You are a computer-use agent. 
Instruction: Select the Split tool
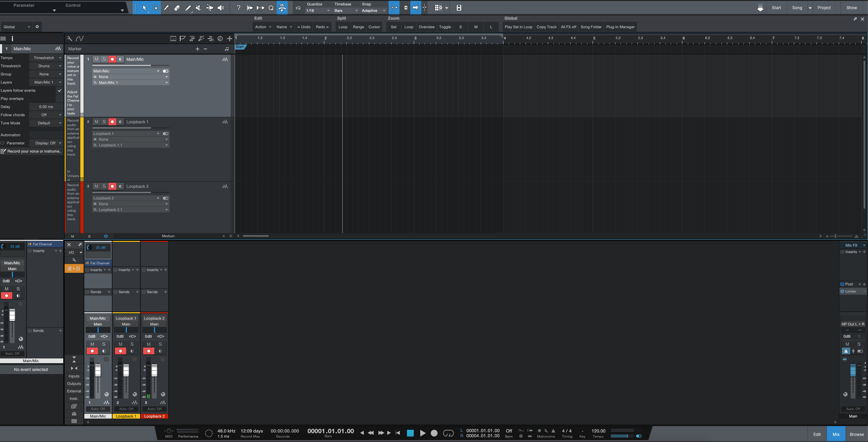pyautogui.click(x=166, y=7)
